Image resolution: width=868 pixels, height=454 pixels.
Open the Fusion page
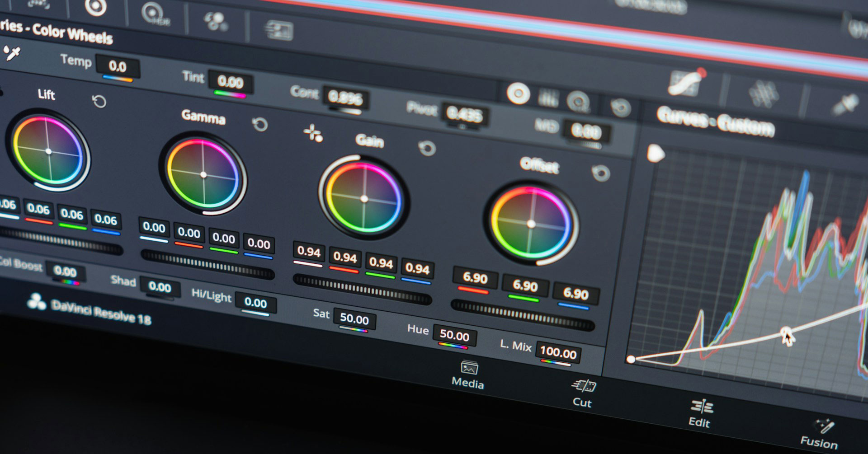click(820, 434)
